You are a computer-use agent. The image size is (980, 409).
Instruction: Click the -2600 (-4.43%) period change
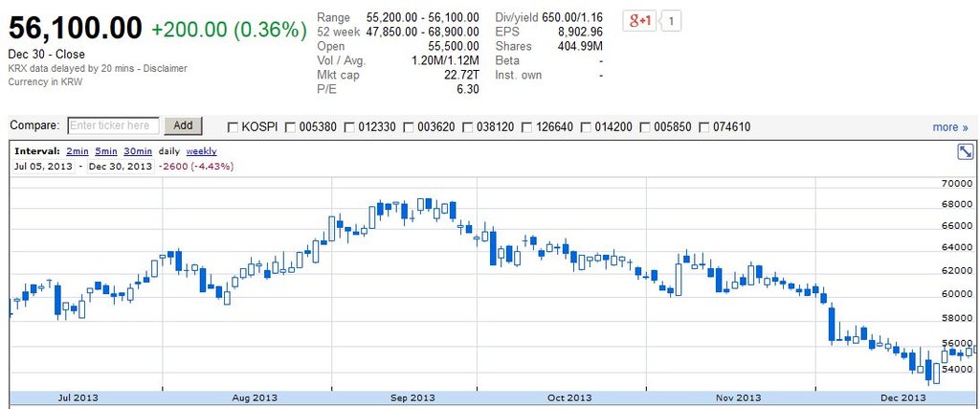pos(195,167)
